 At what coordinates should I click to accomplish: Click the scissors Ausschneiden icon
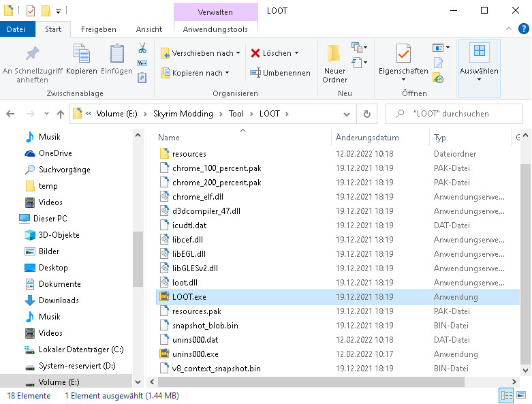142,48
